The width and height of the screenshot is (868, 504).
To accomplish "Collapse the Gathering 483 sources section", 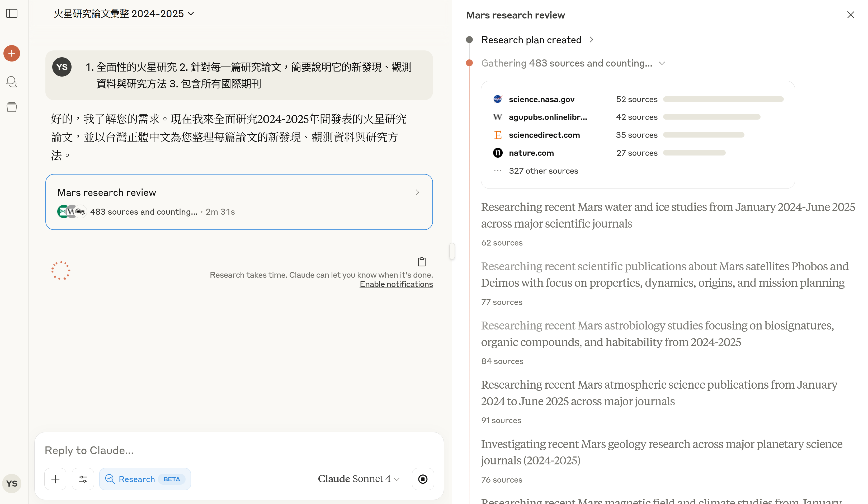I will [662, 63].
